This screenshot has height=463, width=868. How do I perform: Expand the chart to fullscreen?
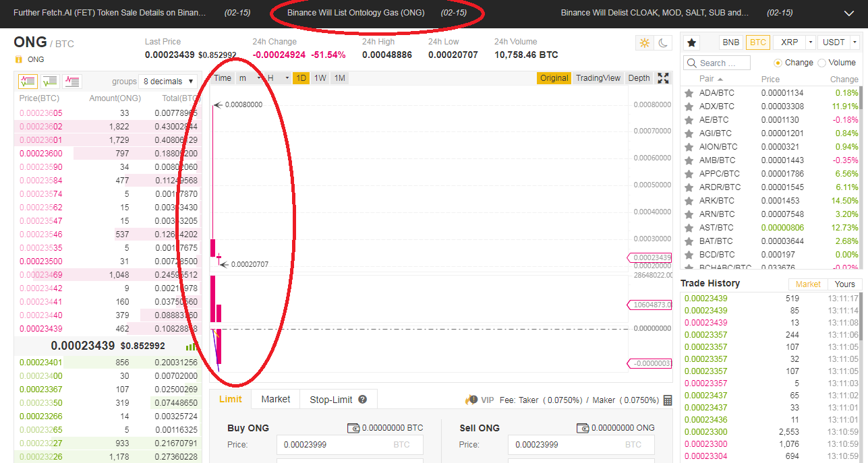point(663,78)
